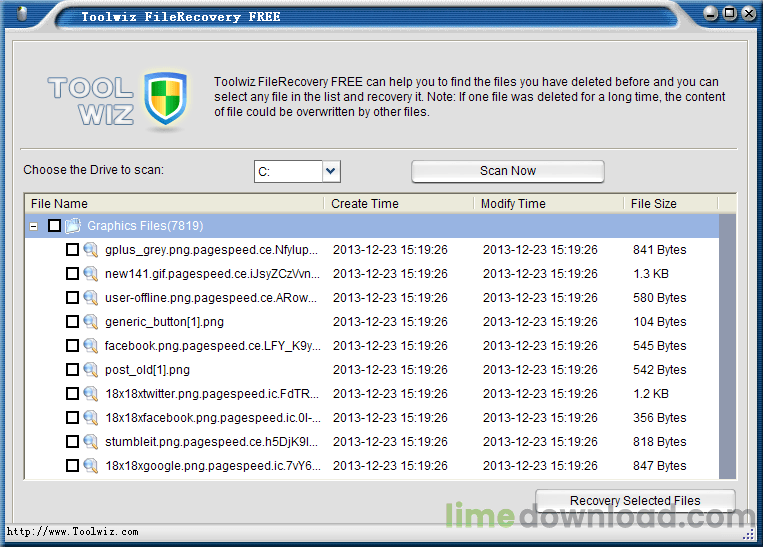The height and width of the screenshot is (547, 763).
Task: Click the File Size column header
Action: [670, 203]
